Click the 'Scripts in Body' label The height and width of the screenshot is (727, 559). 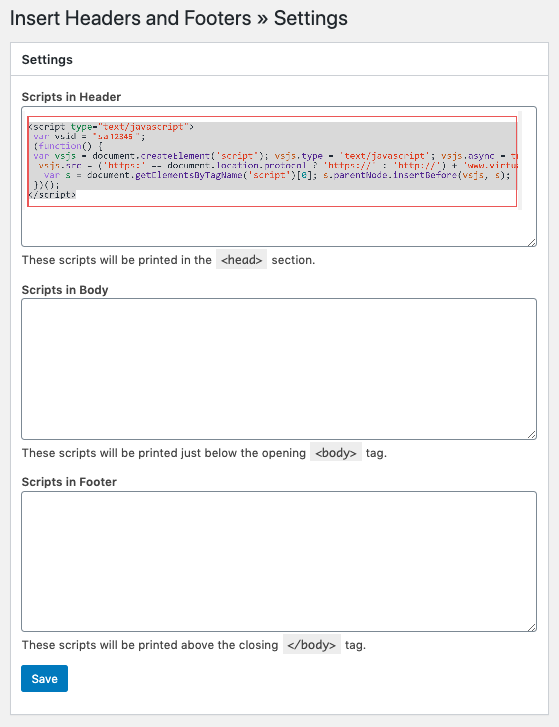pyautogui.click(x=65, y=290)
